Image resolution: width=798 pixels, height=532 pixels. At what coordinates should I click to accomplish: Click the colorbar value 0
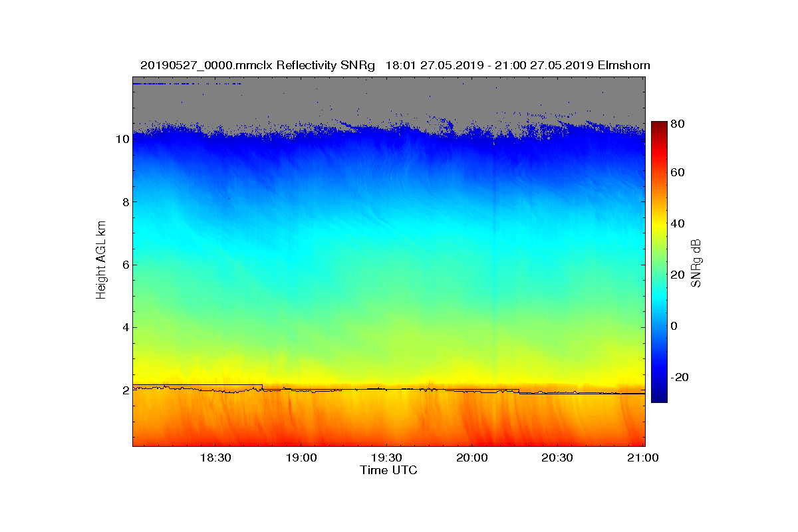pyautogui.click(x=674, y=326)
